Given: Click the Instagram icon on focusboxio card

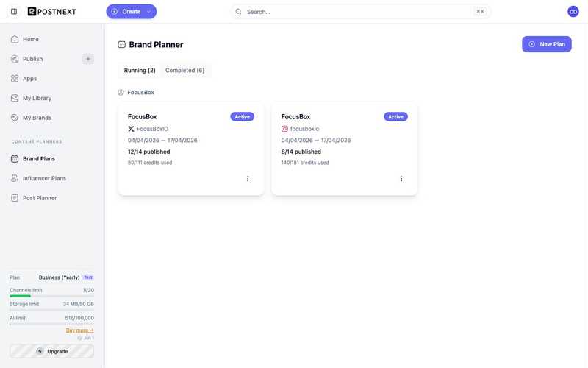Looking at the screenshot, I should click(x=284, y=129).
